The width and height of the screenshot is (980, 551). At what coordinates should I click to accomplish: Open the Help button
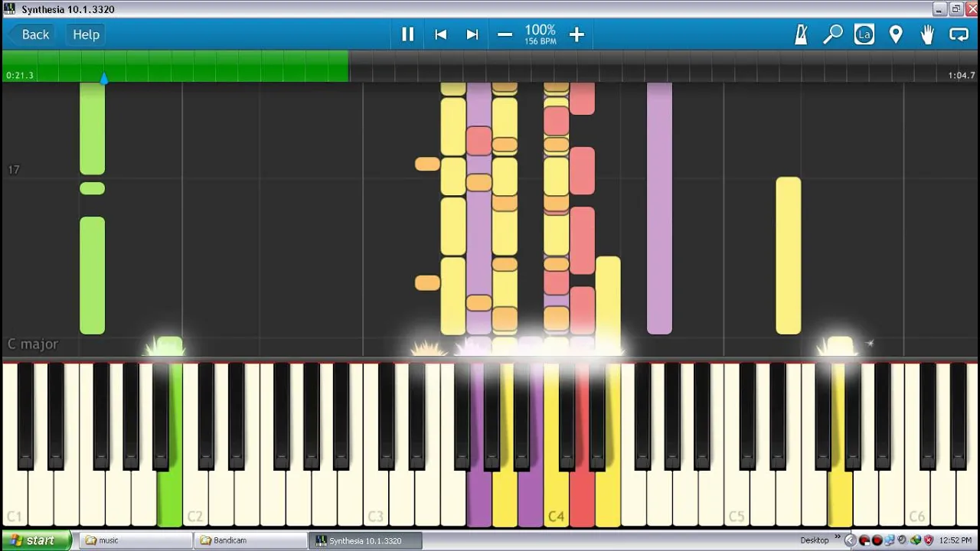(x=86, y=34)
